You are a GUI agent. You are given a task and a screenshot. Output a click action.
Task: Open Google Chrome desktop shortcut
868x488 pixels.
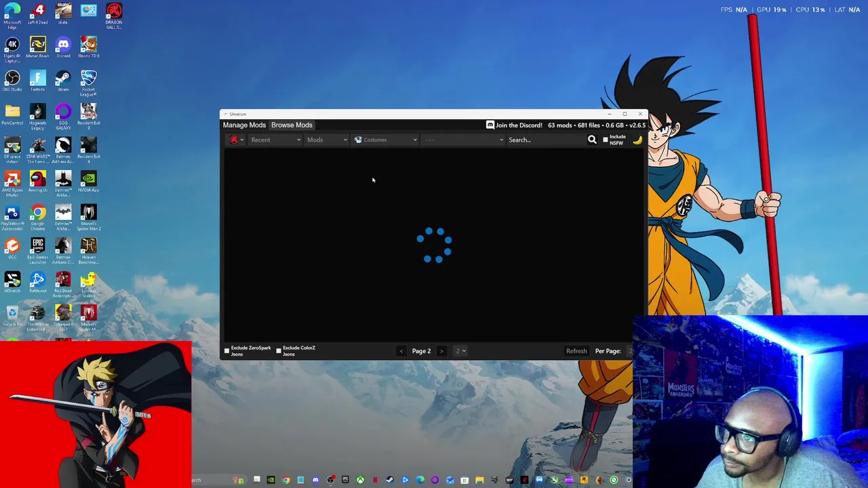[38, 218]
